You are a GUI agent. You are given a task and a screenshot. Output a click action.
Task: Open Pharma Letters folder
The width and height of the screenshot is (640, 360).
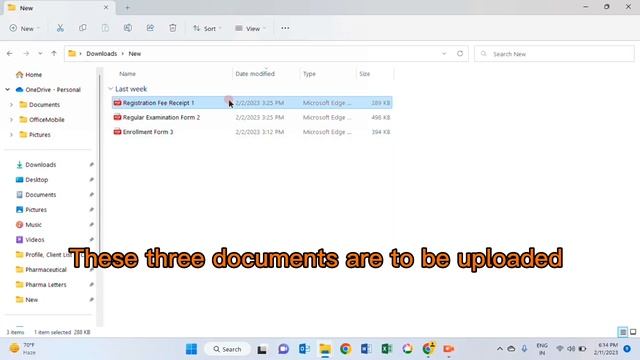coord(41,284)
